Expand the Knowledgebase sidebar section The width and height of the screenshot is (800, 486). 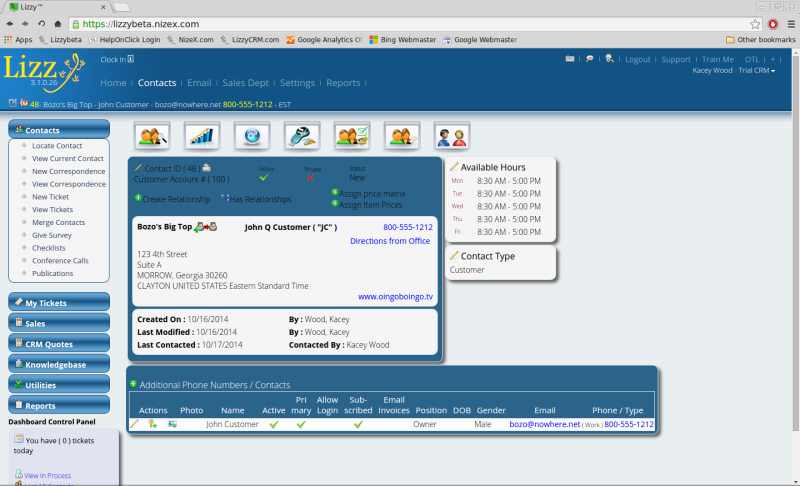click(x=59, y=364)
